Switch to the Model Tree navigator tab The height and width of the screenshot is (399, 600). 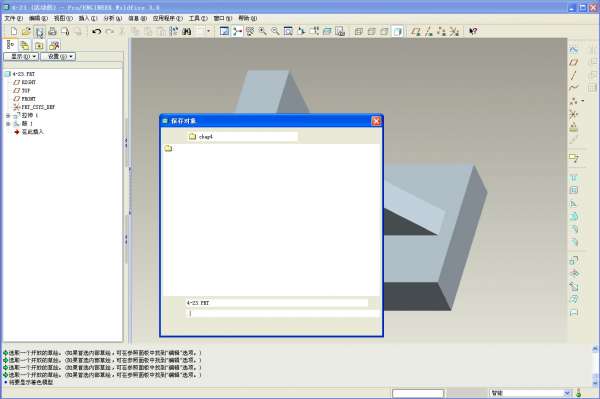coord(11,45)
